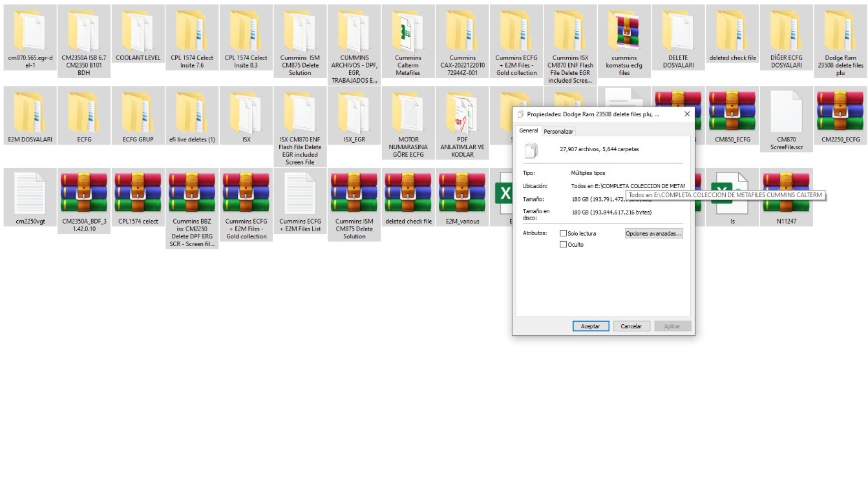
Task: Select the Excel file named ls
Action: point(732,194)
